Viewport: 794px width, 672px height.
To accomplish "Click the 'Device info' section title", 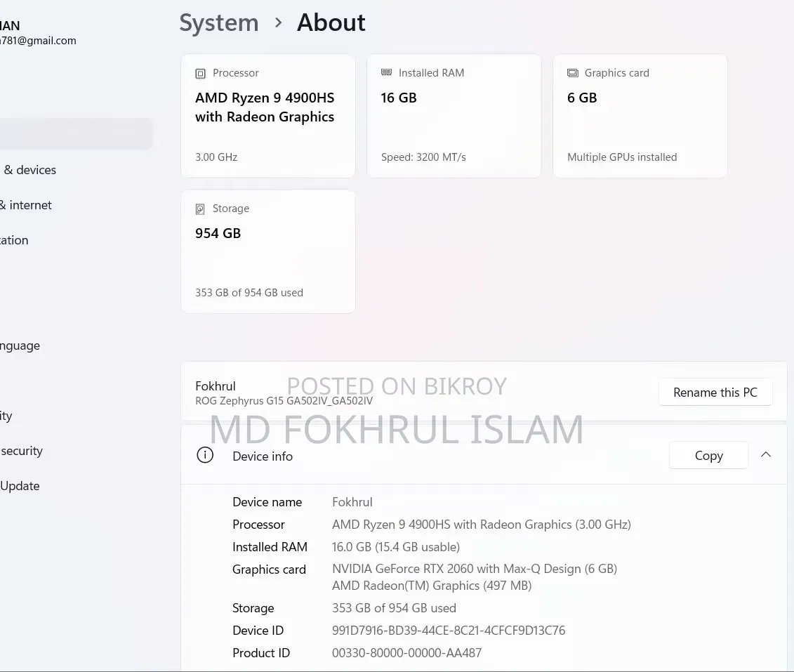I will point(263,456).
